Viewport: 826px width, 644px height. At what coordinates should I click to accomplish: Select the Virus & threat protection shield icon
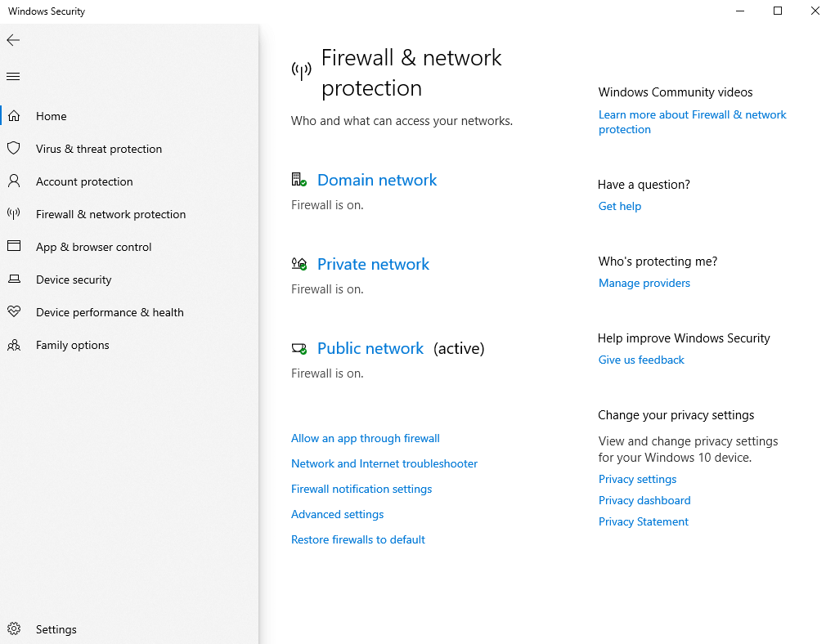(x=14, y=149)
